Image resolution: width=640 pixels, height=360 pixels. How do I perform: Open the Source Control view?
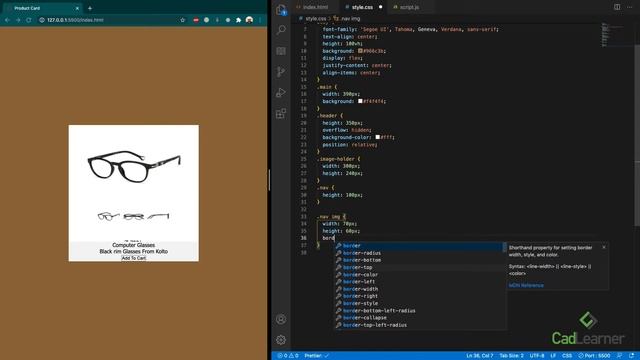click(x=281, y=72)
